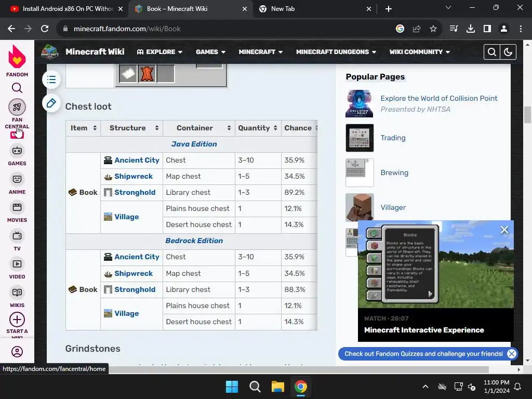
Task: Open Windows Start menu
Action: (x=232, y=387)
